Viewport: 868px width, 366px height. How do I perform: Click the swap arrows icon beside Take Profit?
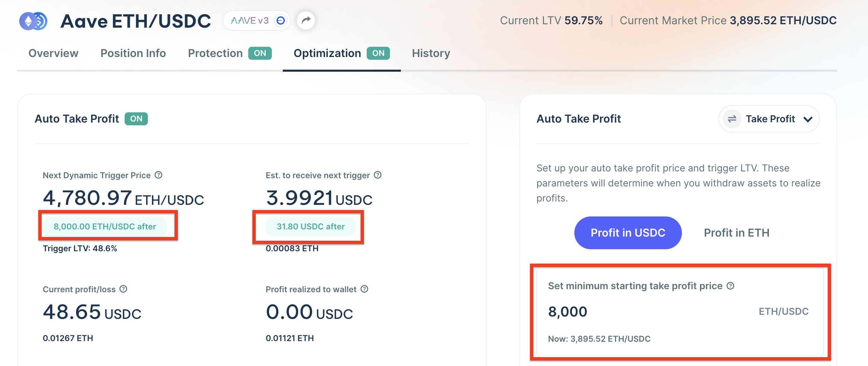(x=732, y=119)
